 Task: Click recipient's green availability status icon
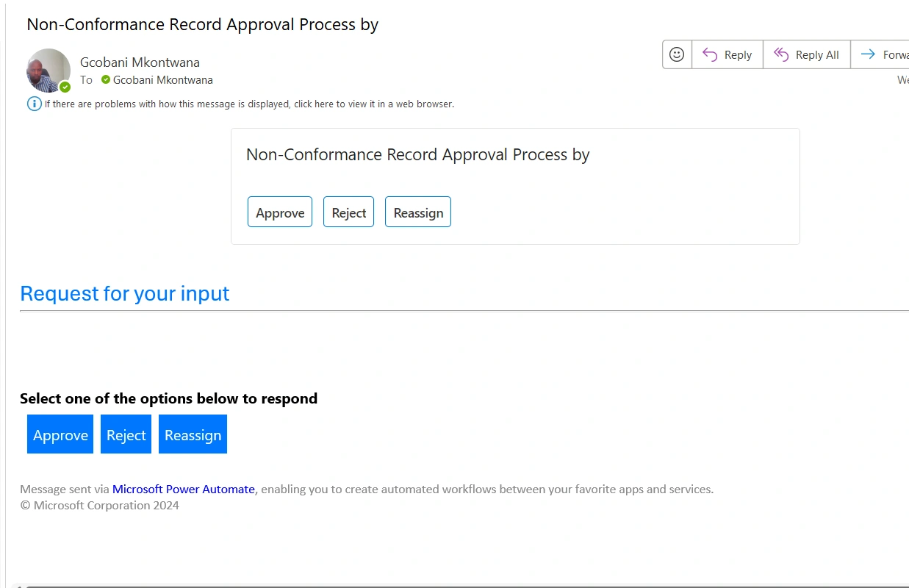(106, 79)
